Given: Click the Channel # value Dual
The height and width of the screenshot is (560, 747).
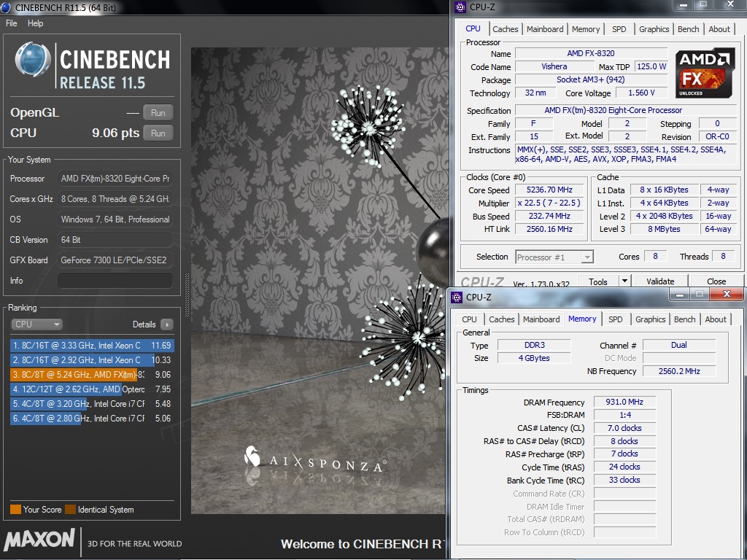Looking at the screenshot, I should tap(679, 345).
